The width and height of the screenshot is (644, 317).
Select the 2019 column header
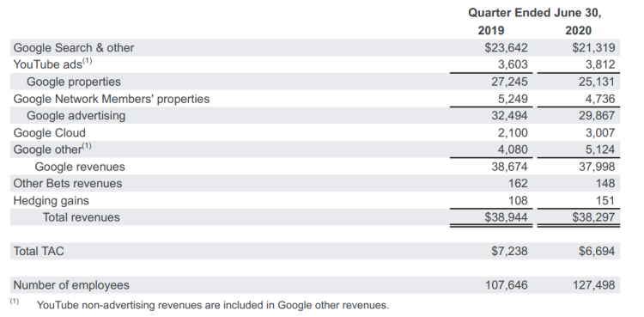click(491, 30)
